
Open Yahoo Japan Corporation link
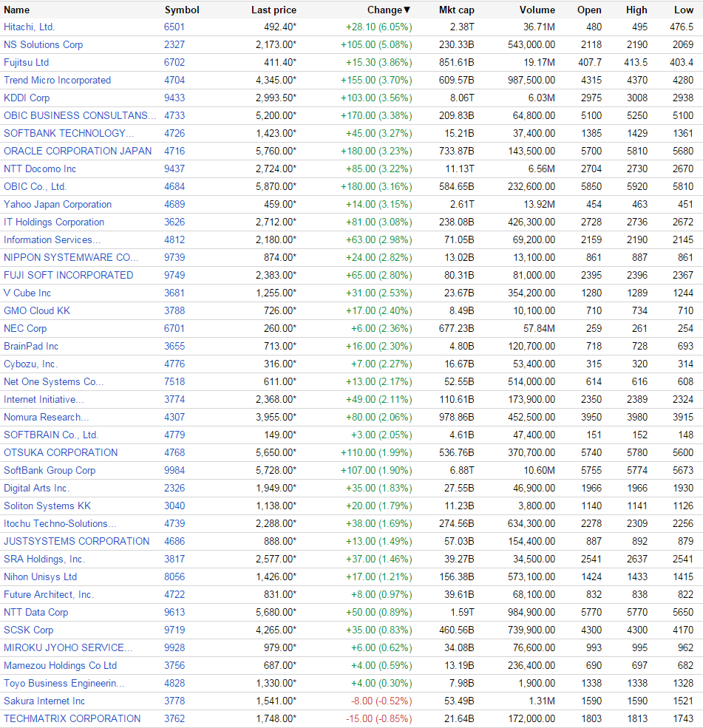click(x=58, y=204)
